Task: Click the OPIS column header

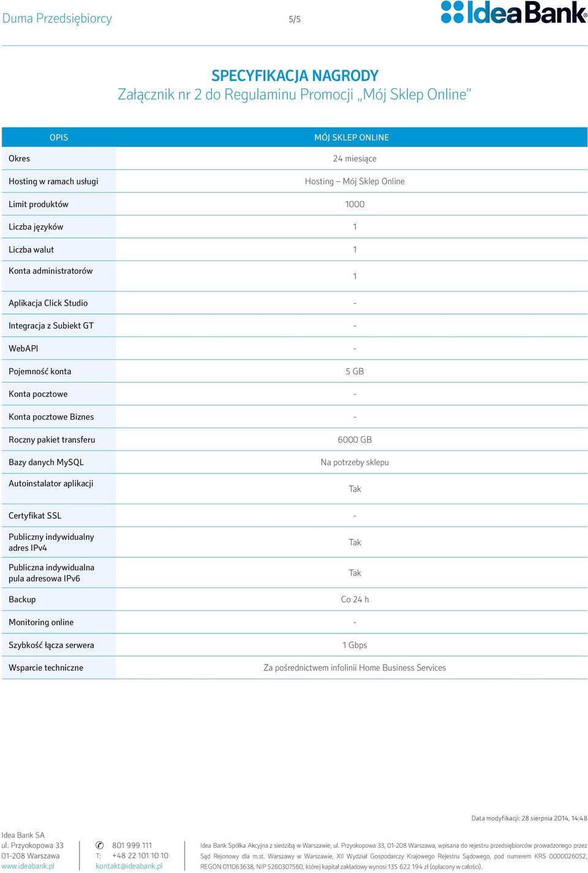Action: coord(59,137)
